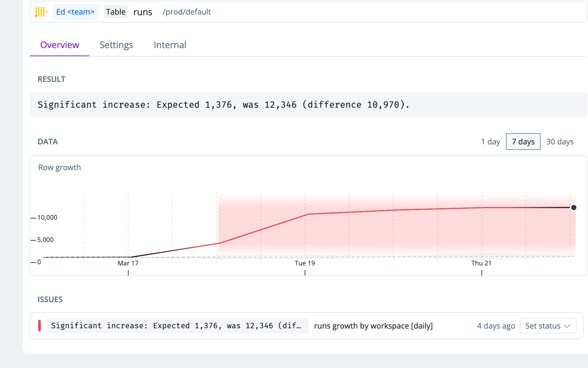Click the runs table name
The height and width of the screenshot is (368, 588).
point(143,12)
